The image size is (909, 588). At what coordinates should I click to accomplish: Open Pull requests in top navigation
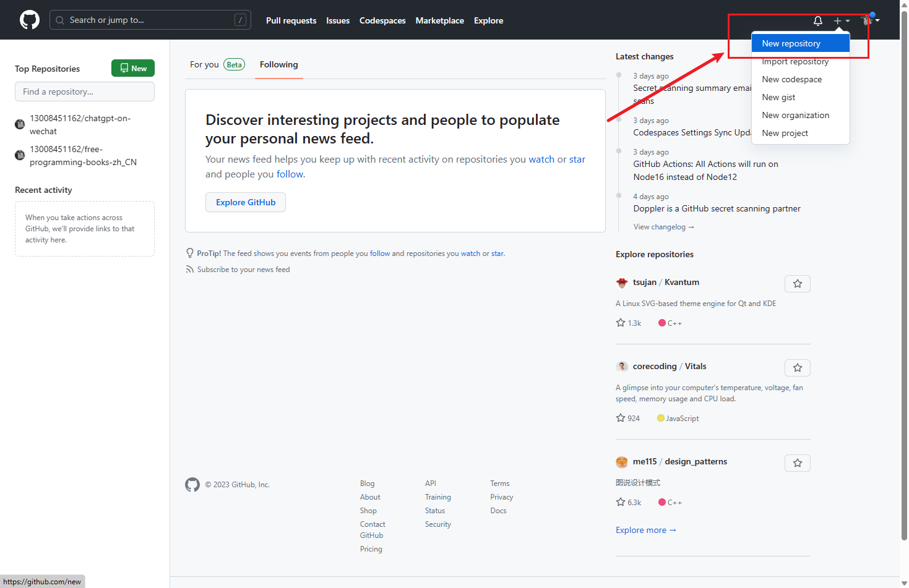pyautogui.click(x=291, y=20)
